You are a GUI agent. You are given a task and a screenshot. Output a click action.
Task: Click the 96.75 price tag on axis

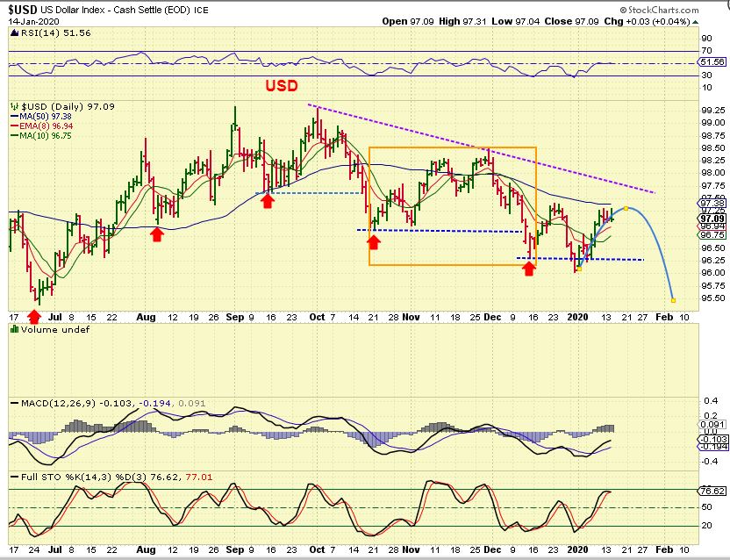(712, 235)
